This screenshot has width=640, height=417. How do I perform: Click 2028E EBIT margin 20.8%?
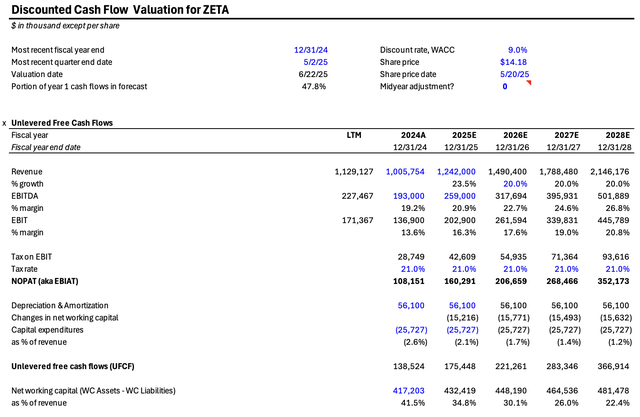click(x=617, y=233)
